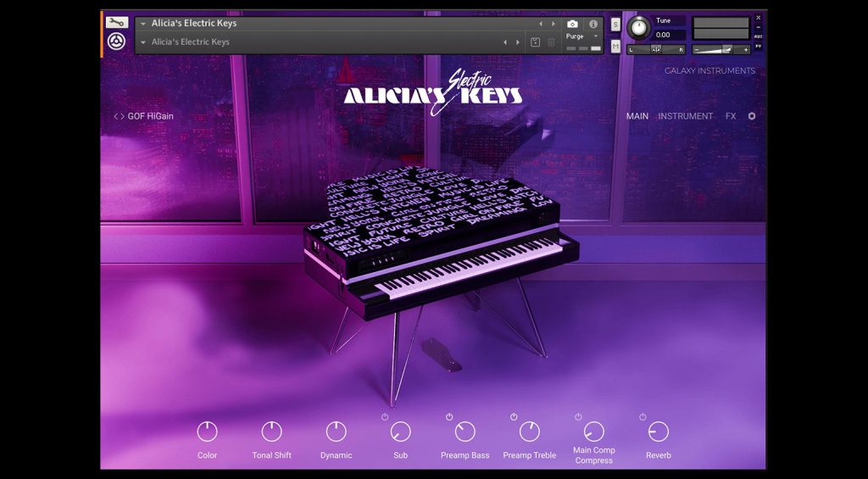
Task: Delete the snapshot with trash icon
Action: click(551, 42)
